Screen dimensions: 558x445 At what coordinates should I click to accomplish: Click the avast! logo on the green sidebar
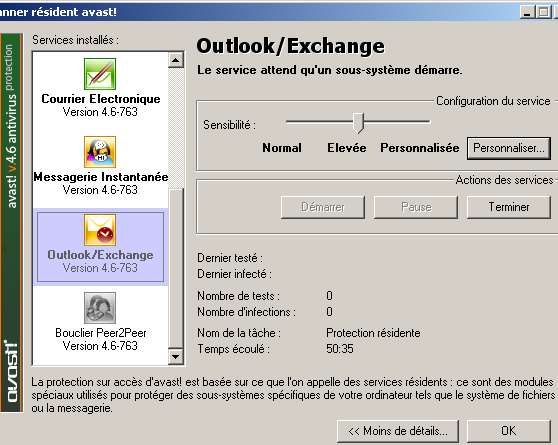pos(11,371)
